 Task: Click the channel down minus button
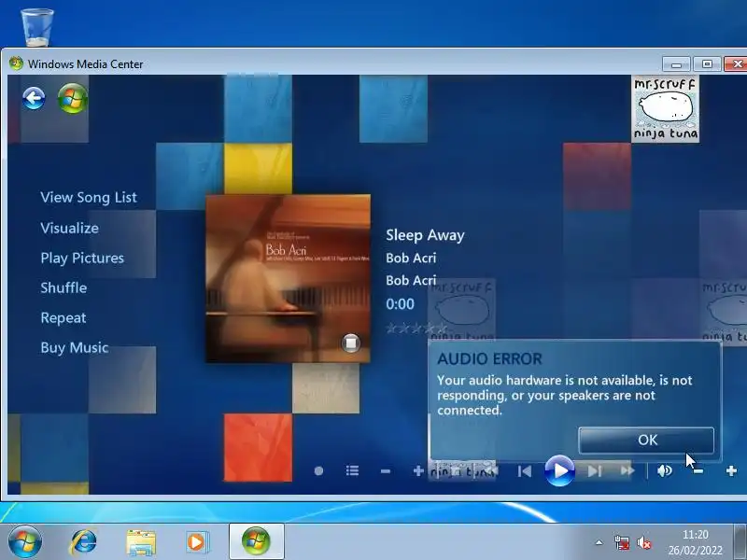click(386, 471)
